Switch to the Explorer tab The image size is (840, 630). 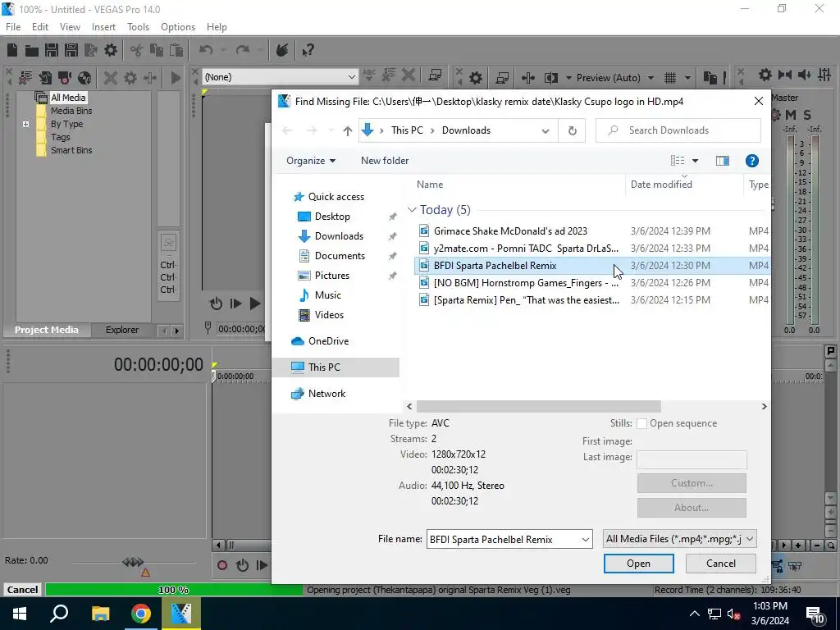122,330
